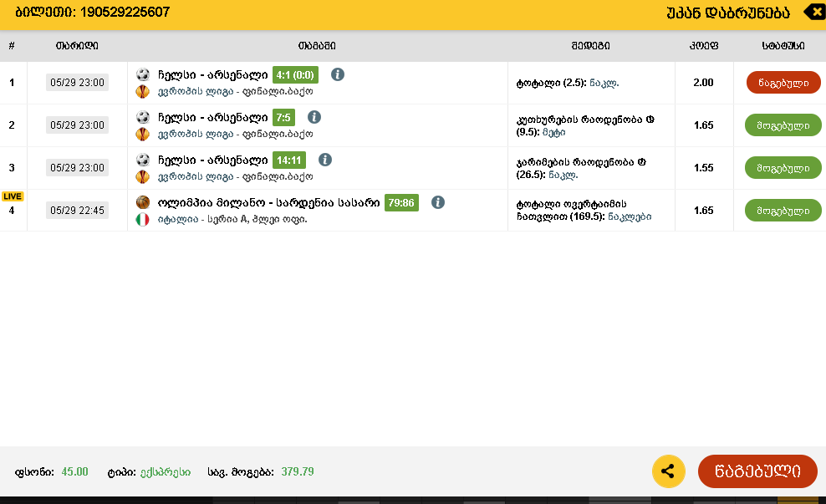Click the soccer ball icon in row 3

(143, 160)
